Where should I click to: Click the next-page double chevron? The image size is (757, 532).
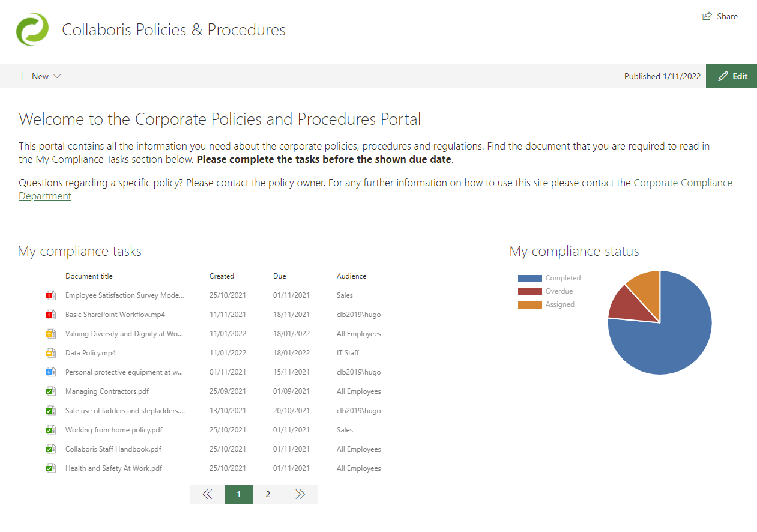coord(300,494)
